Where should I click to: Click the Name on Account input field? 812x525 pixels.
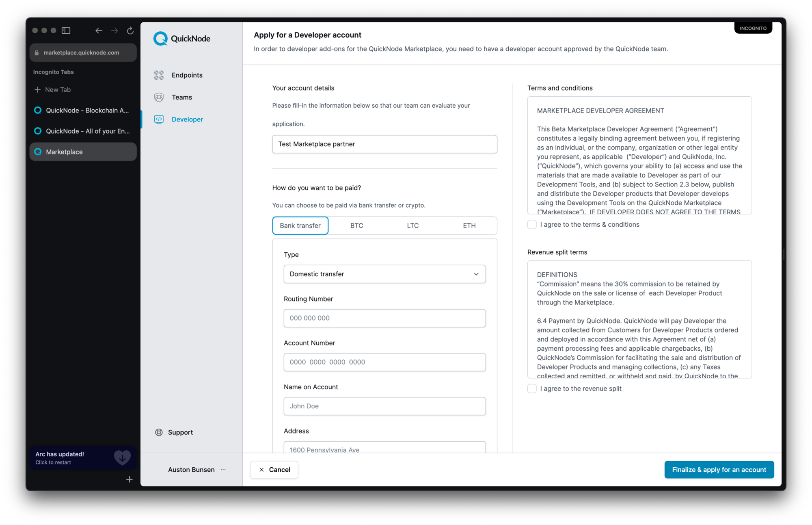pyautogui.click(x=384, y=405)
